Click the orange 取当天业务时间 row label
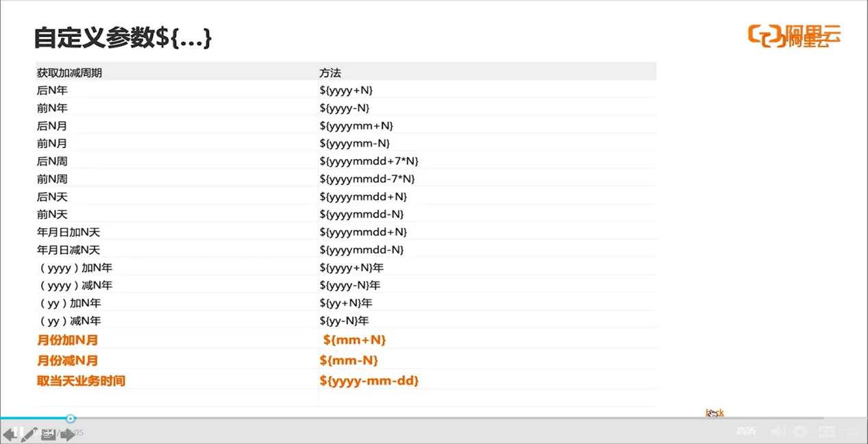The height and width of the screenshot is (444, 868). click(81, 381)
